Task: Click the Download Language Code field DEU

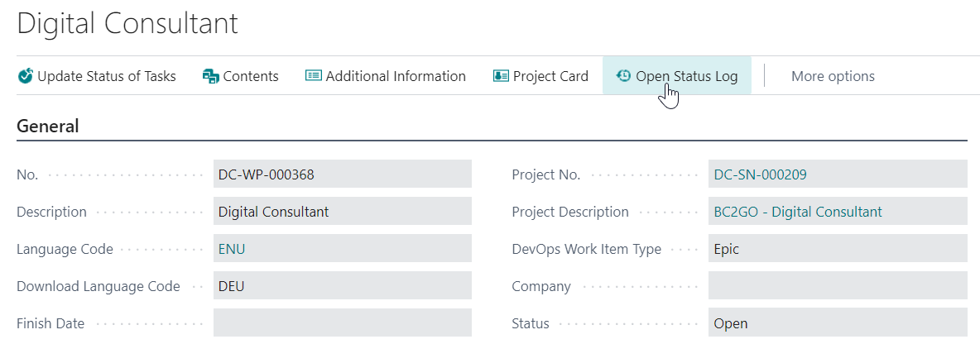Action: (342, 286)
